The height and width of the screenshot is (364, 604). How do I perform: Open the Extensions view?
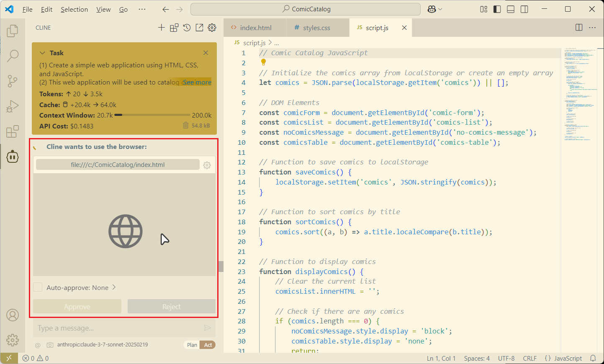pyautogui.click(x=13, y=131)
